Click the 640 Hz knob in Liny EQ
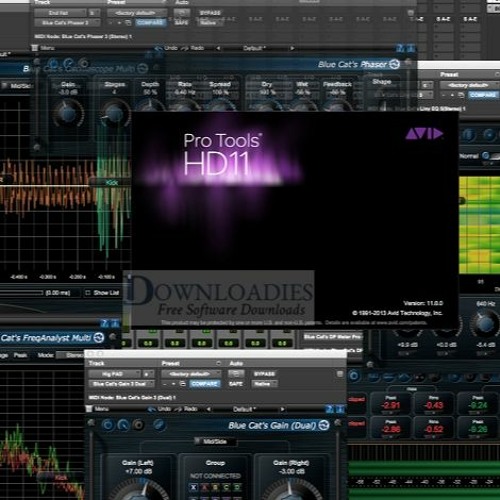500x500 pixels. point(484,323)
